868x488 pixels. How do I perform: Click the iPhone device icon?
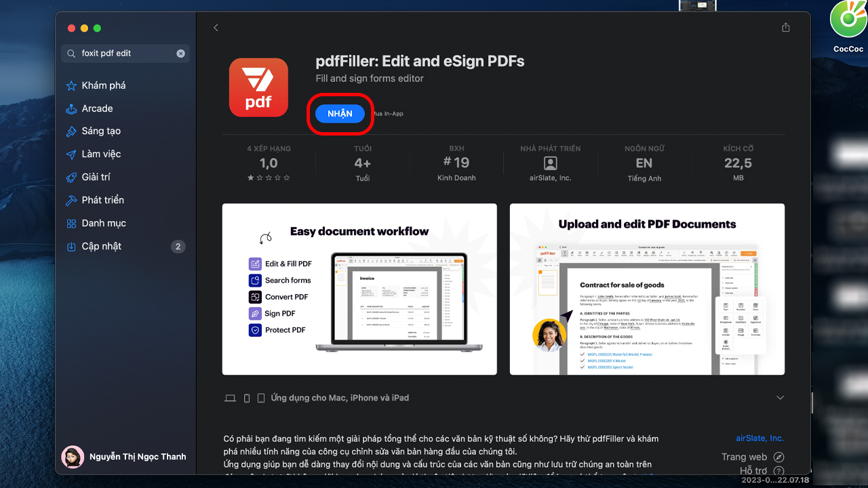click(x=247, y=399)
